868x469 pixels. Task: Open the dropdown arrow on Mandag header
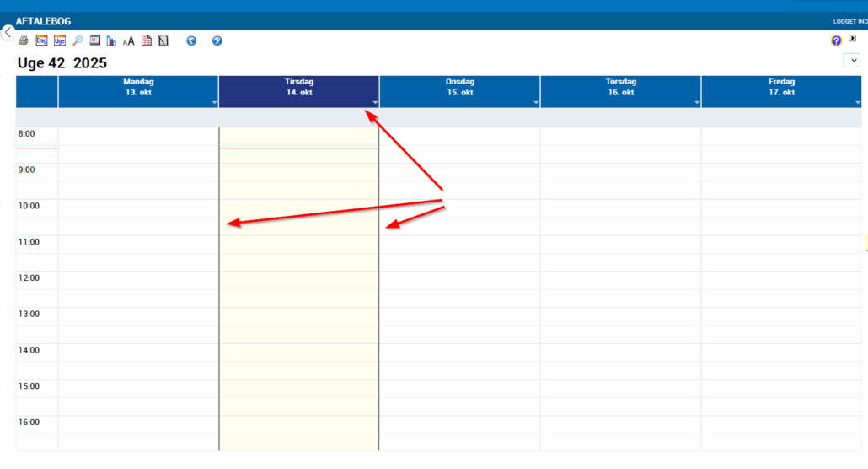tap(214, 103)
